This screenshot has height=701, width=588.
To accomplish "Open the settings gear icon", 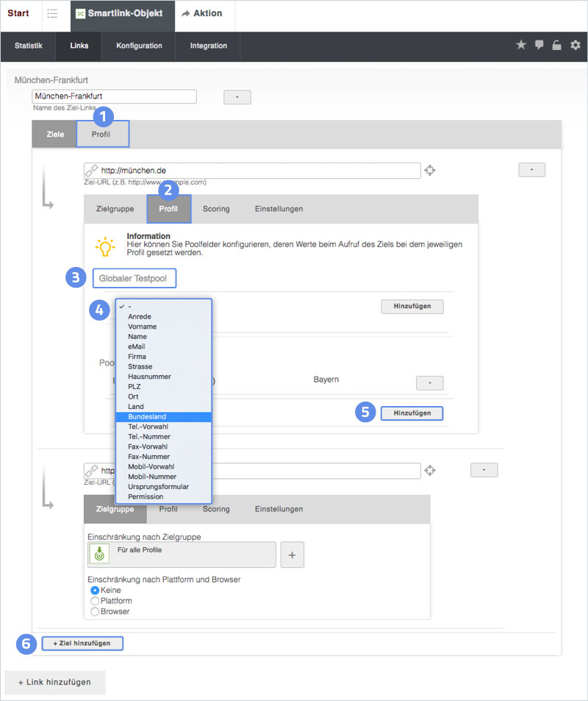I will [576, 46].
